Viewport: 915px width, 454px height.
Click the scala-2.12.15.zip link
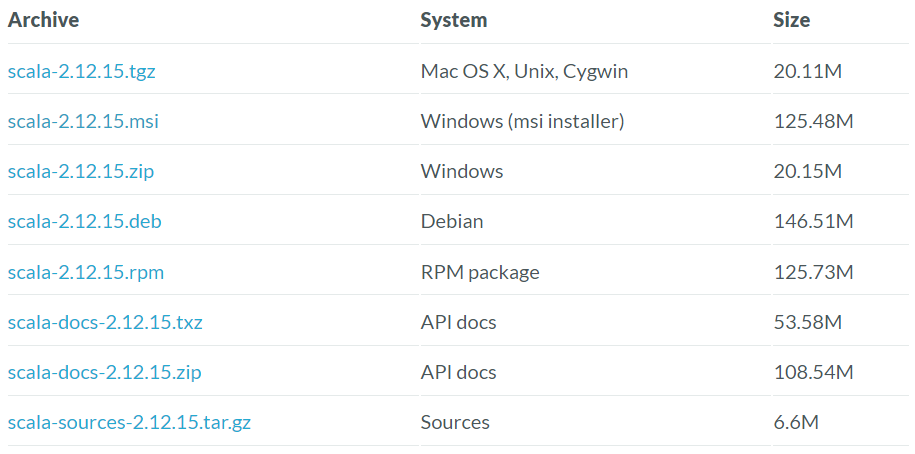[81, 172]
